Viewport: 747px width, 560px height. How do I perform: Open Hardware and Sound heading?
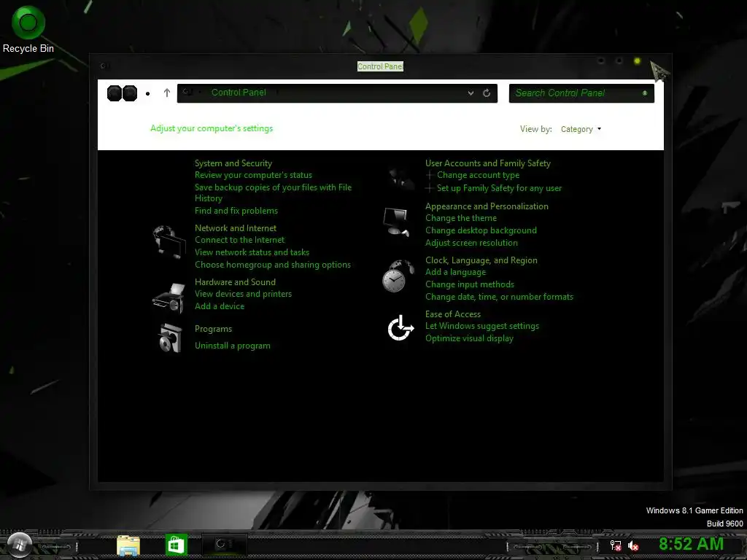click(235, 282)
